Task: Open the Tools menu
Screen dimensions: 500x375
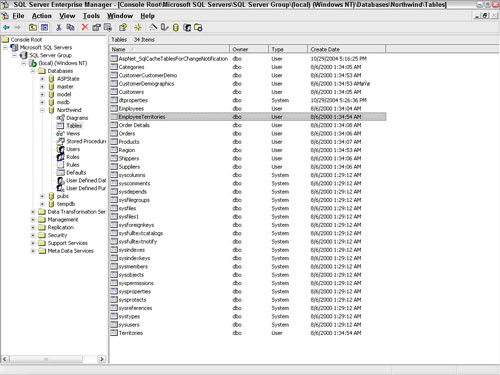Action: [x=91, y=16]
